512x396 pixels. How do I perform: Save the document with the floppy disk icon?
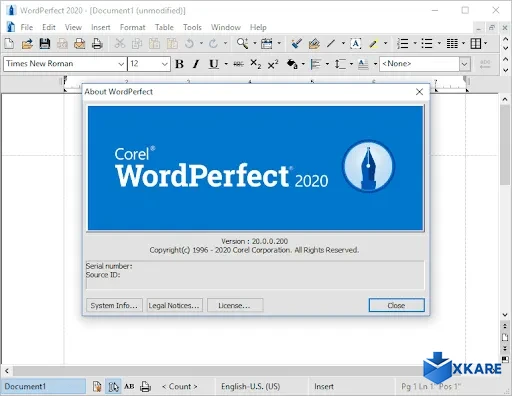point(45,43)
